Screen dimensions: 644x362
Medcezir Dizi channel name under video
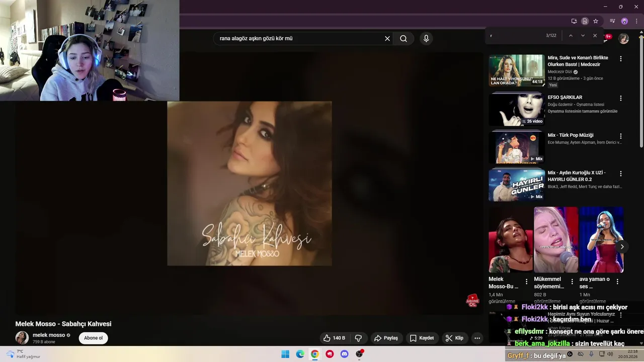click(x=560, y=72)
